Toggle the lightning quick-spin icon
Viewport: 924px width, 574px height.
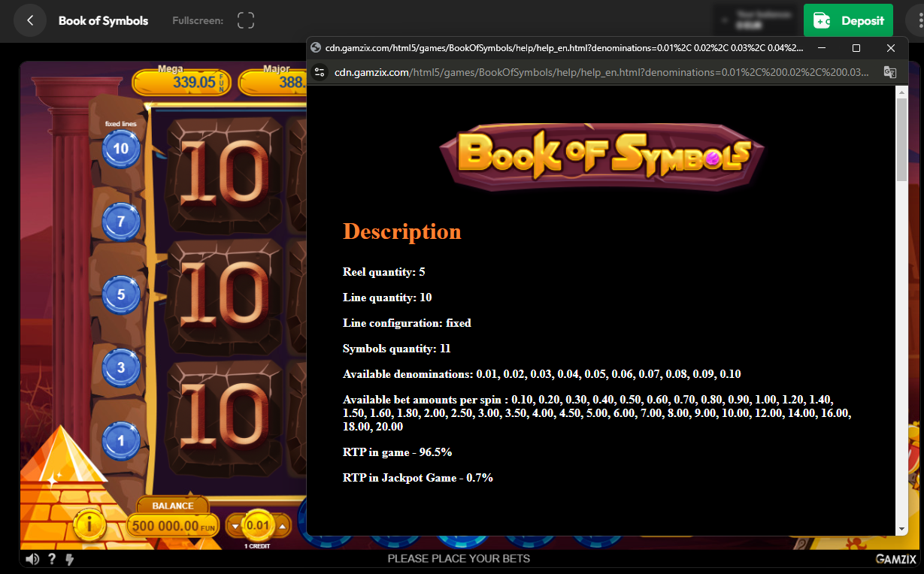pyautogui.click(x=70, y=559)
